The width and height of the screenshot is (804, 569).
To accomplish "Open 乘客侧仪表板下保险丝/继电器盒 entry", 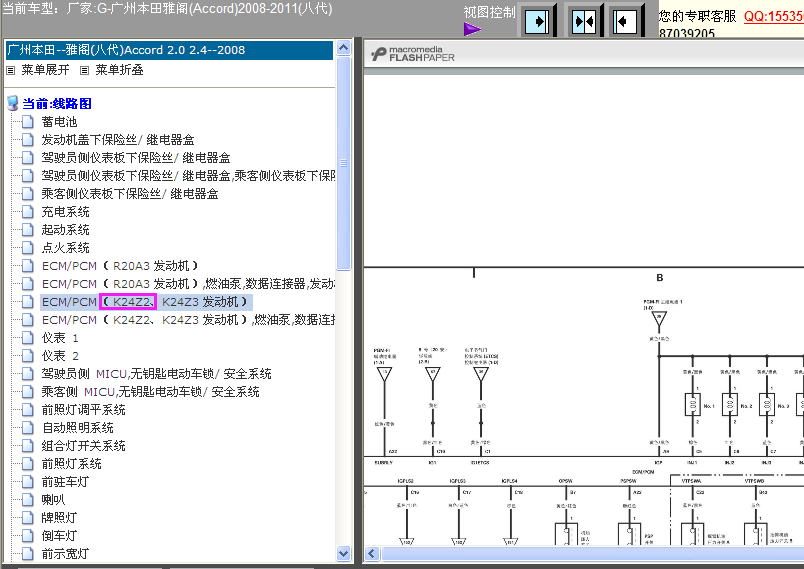I will coord(130,194).
